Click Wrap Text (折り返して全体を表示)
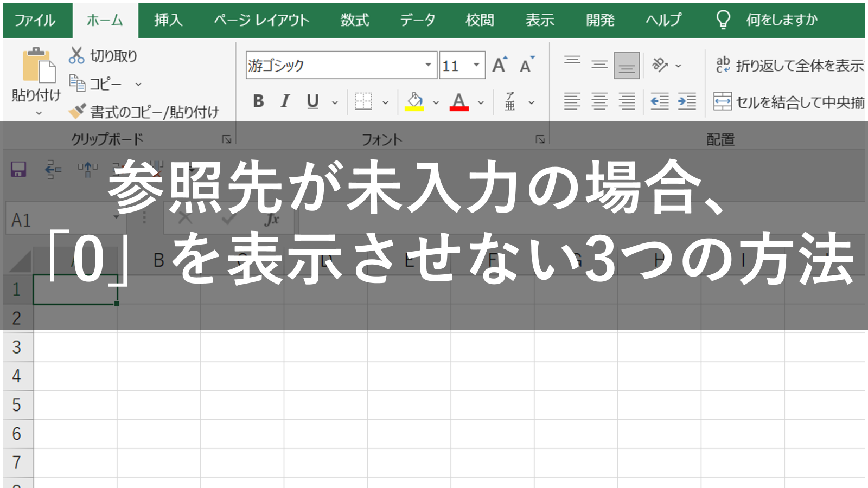The width and height of the screenshot is (868, 488). tap(789, 66)
